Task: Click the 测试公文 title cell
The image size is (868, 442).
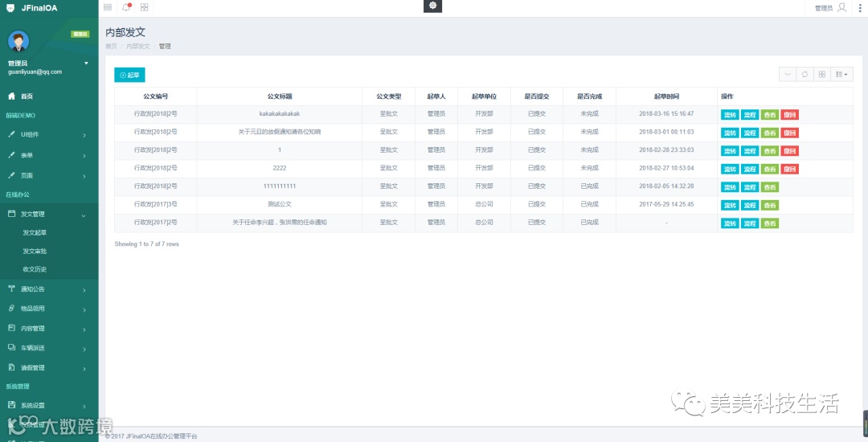Action: click(280, 204)
